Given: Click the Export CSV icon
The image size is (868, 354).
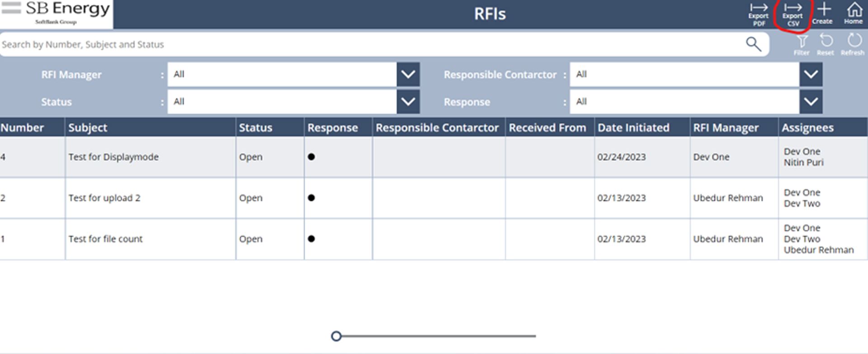Looking at the screenshot, I should click(x=793, y=14).
